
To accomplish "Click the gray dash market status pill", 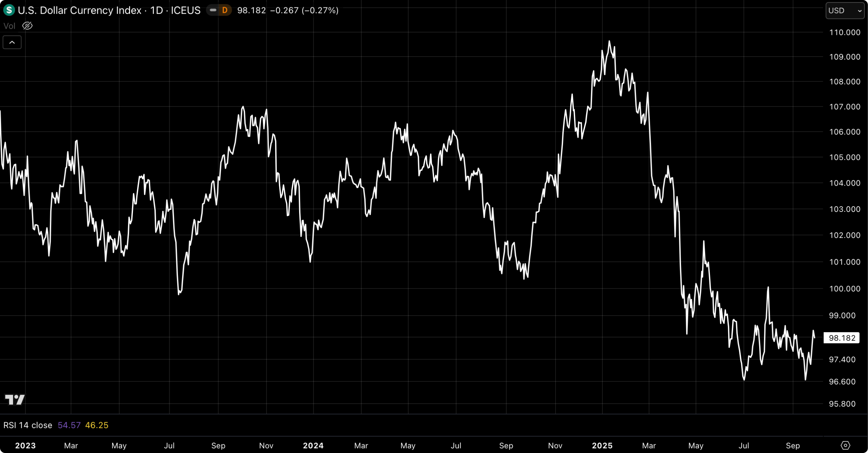I will (x=213, y=10).
